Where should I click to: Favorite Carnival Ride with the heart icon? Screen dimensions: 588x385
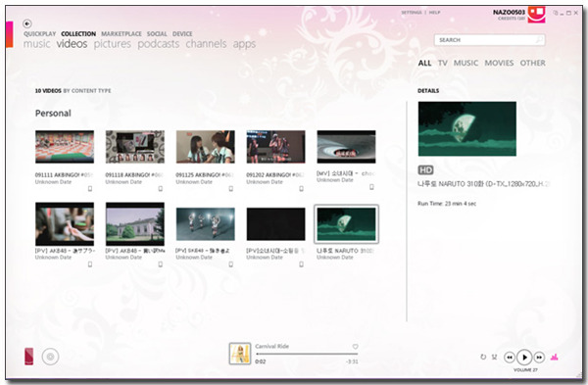coord(355,347)
